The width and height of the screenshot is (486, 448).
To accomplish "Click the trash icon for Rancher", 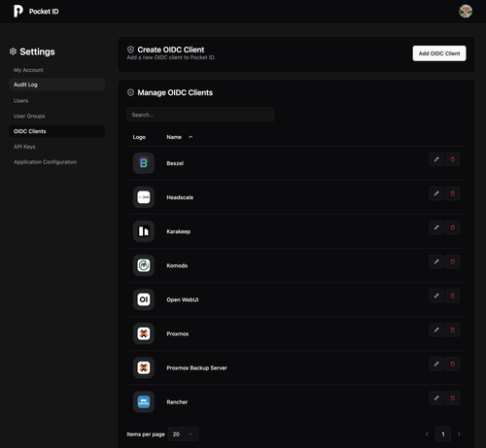I will click(453, 398).
